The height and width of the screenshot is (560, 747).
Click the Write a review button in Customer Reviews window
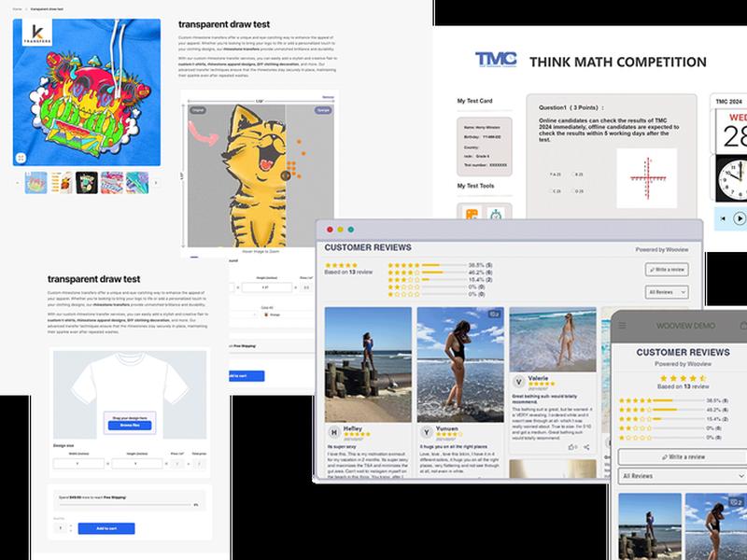tap(667, 270)
